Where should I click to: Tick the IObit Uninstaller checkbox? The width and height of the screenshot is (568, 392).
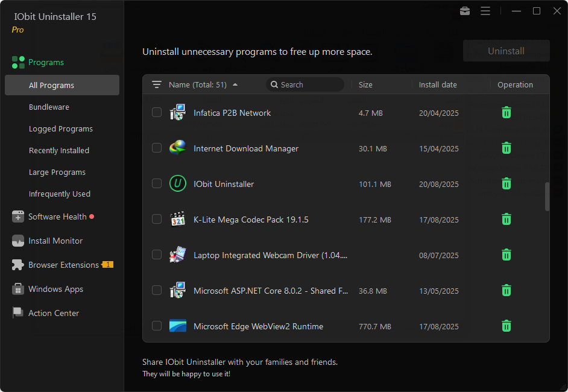(x=157, y=183)
